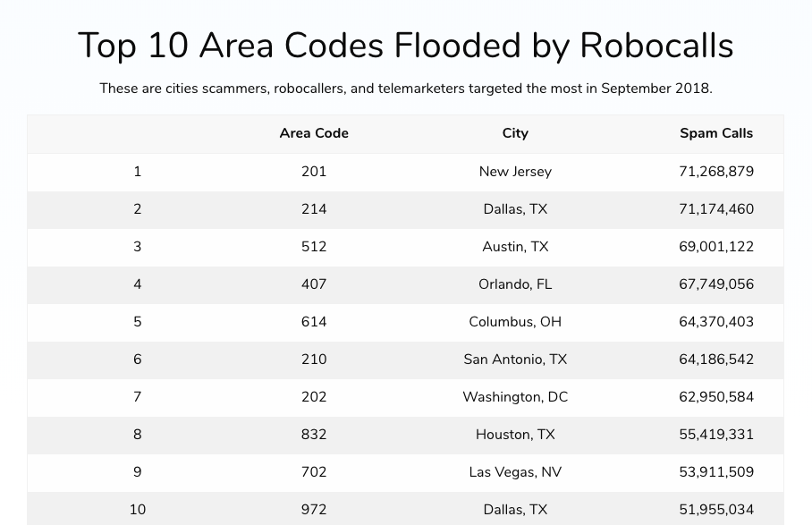Image resolution: width=812 pixels, height=525 pixels.
Task: Click the 51,955,034 spam calls value
Action: click(716, 510)
